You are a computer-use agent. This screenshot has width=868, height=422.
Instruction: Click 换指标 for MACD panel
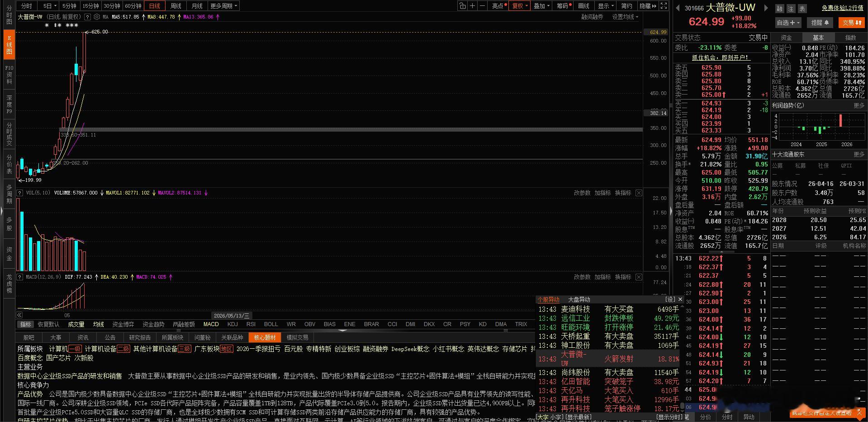[623, 277]
